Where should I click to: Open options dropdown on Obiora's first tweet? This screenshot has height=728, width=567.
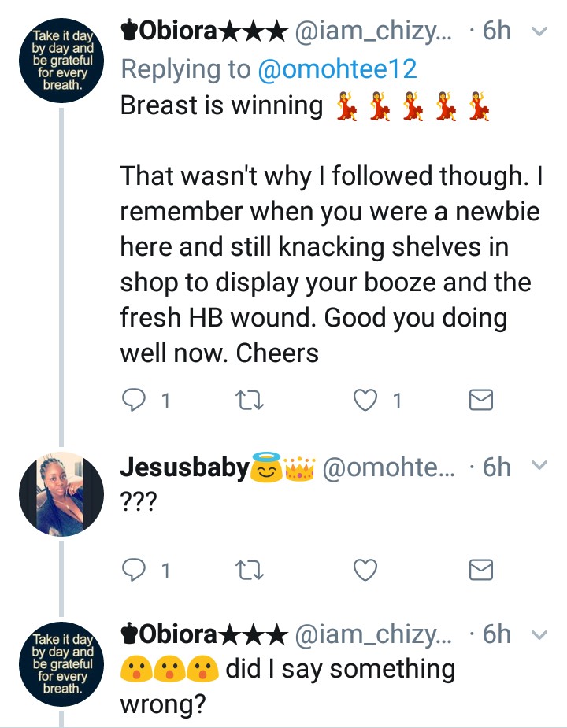[539, 32]
